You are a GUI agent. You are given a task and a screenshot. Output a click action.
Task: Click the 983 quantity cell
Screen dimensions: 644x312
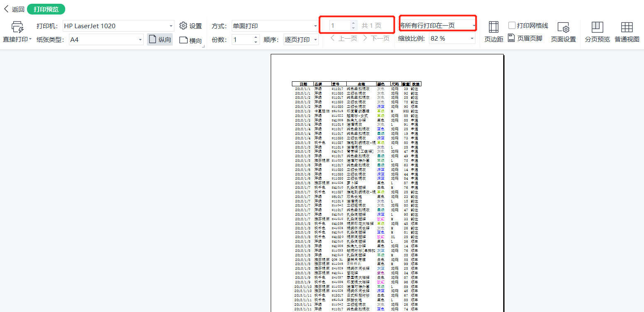406,111
